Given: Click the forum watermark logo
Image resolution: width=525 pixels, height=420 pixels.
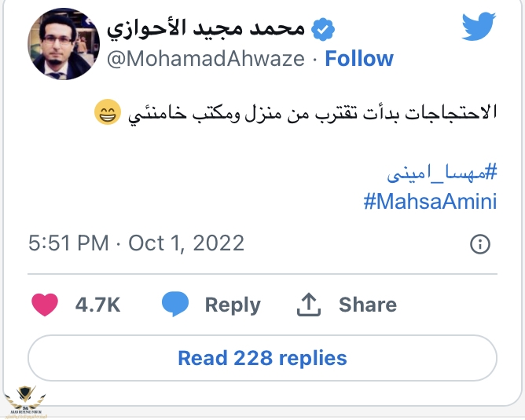Looking at the screenshot, I should click(x=25, y=400).
